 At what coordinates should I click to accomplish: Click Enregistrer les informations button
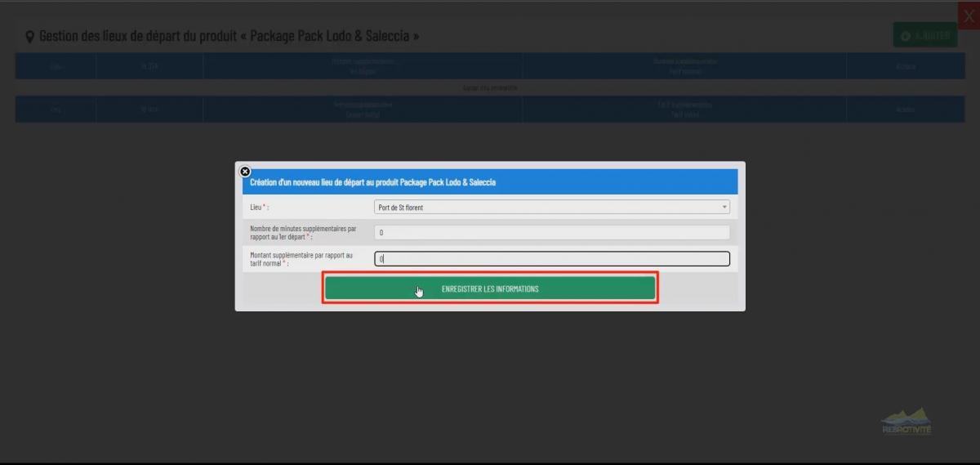click(490, 288)
